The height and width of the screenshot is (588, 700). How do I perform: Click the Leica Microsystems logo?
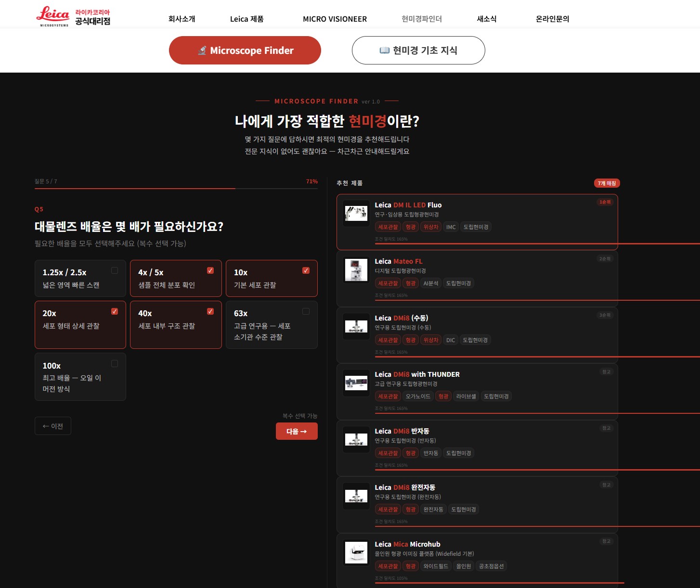pos(73,17)
